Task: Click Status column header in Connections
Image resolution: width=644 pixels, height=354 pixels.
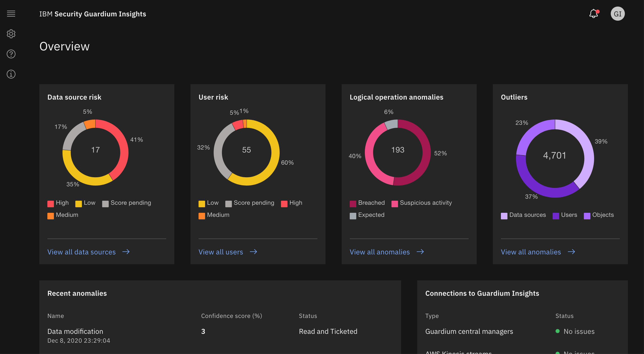Action: [564, 316]
